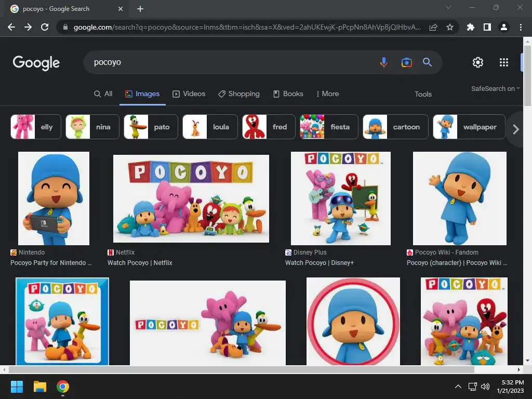
Task: Click the vertical scrollbar thumb
Action: point(527,75)
